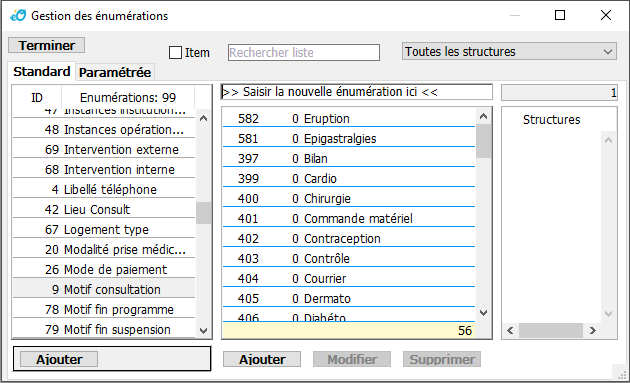Select 67 Logement type
This screenshot has height=383, width=630.
click(104, 229)
